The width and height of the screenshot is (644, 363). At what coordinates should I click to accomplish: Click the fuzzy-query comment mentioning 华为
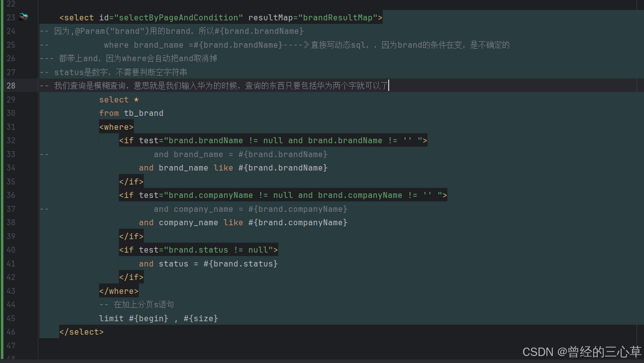[214, 86]
